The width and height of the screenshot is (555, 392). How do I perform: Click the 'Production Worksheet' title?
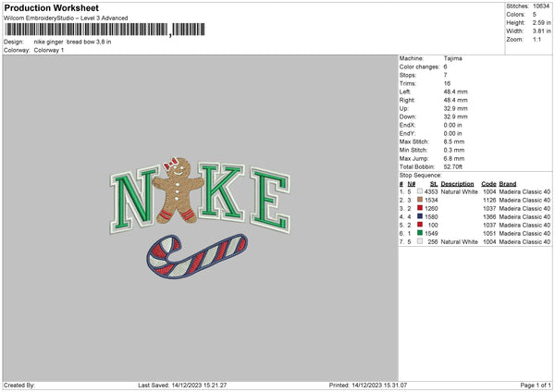(52, 7)
